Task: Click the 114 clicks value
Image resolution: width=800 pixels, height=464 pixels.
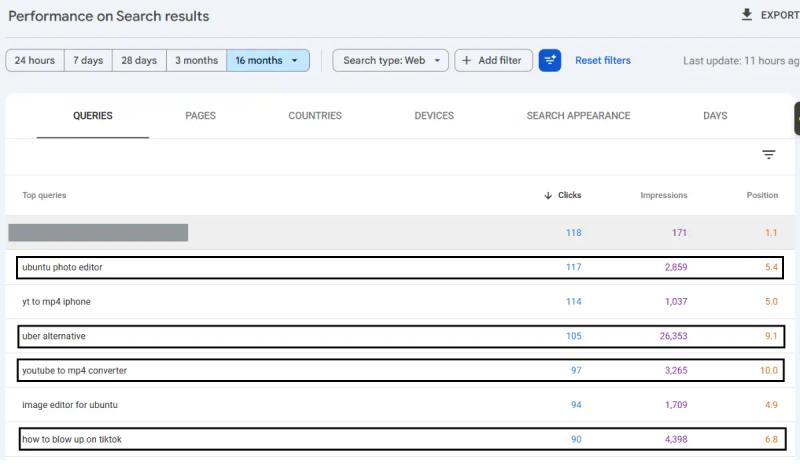Action: coord(573,302)
